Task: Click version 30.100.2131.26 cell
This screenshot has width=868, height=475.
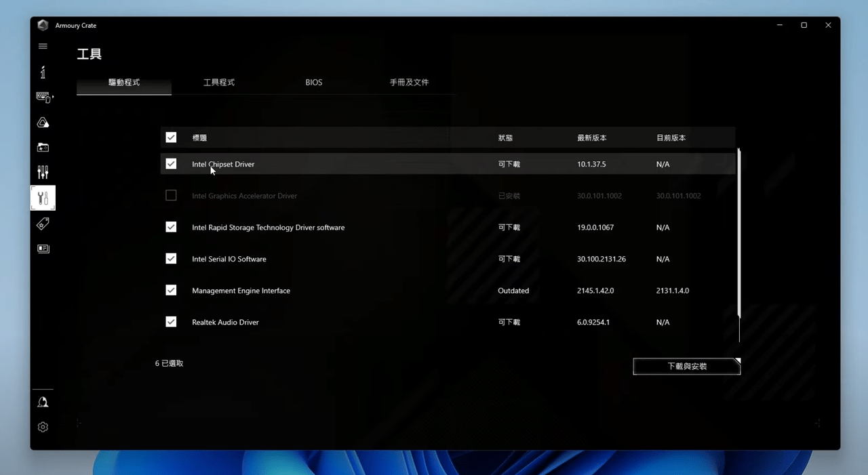Action: click(x=601, y=259)
